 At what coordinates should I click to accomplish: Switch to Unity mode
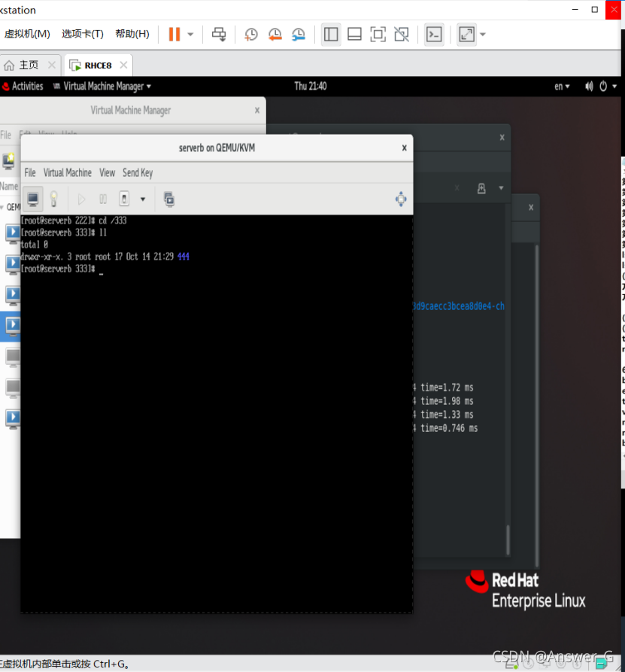(x=402, y=35)
